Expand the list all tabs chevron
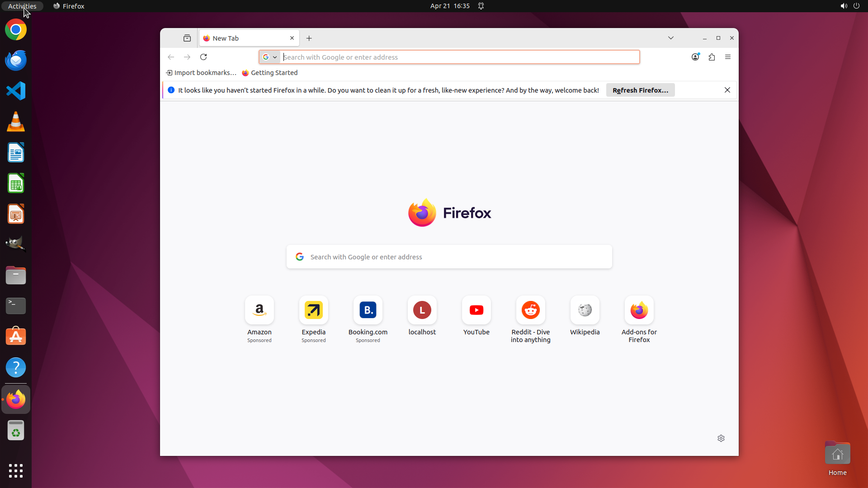 [671, 38]
